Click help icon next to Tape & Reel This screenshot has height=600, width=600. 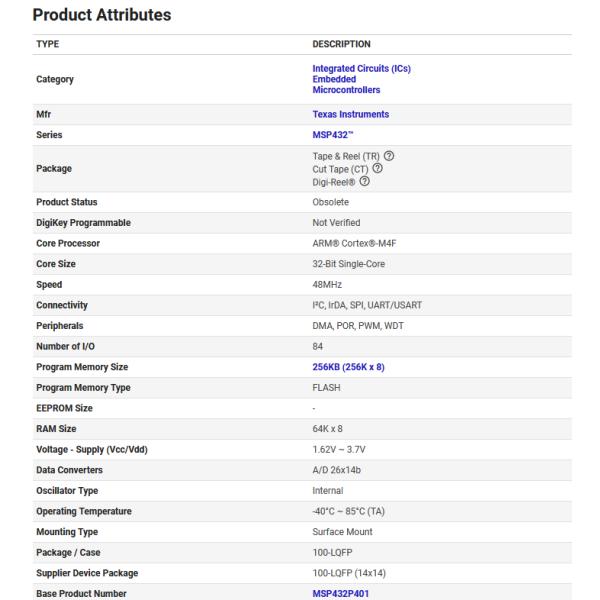point(388,158)
